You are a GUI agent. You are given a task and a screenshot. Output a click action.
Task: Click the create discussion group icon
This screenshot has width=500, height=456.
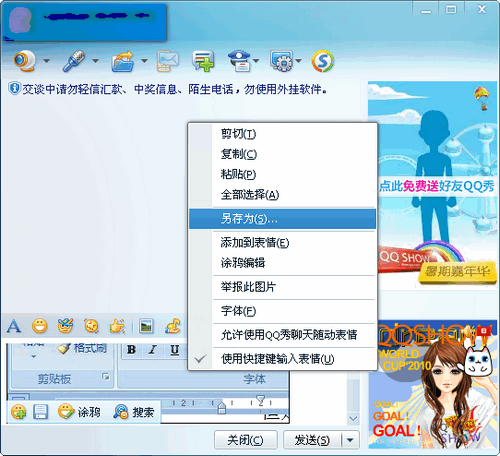(203, 61)
